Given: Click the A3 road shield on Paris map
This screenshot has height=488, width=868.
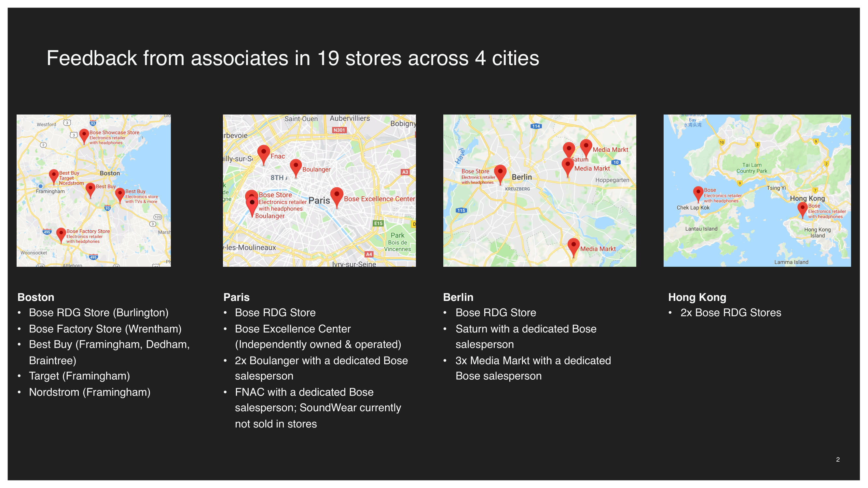Looking at the screenshot, I should tap(405, 172).
